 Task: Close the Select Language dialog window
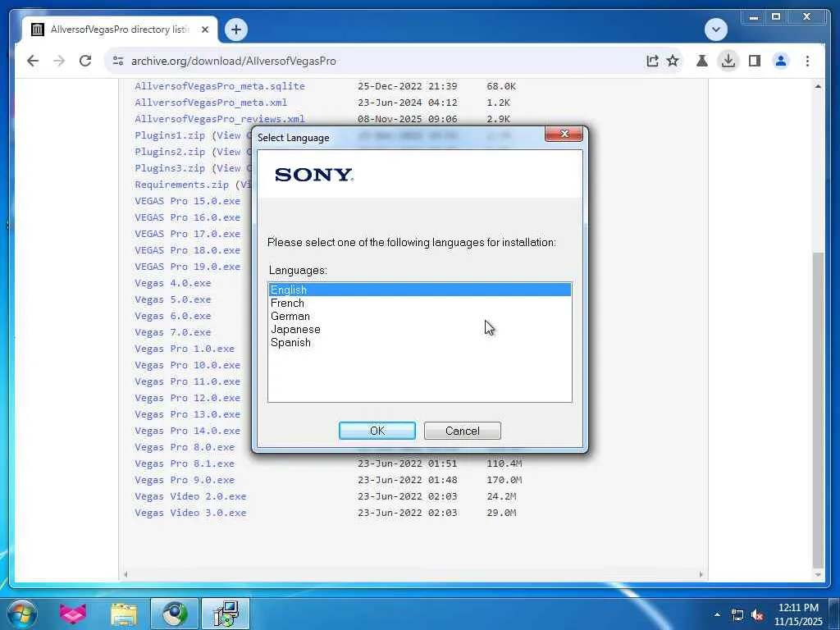click(x=564, y=134)
